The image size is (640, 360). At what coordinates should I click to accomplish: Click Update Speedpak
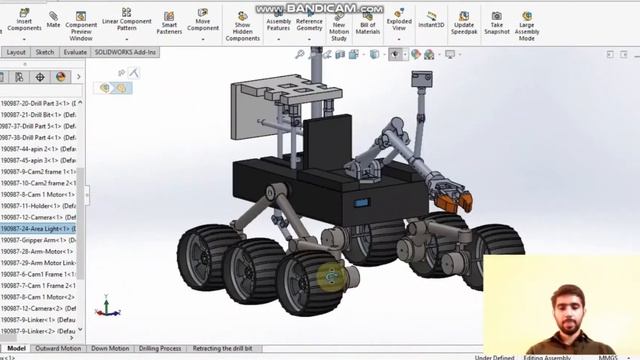point(464,22)
